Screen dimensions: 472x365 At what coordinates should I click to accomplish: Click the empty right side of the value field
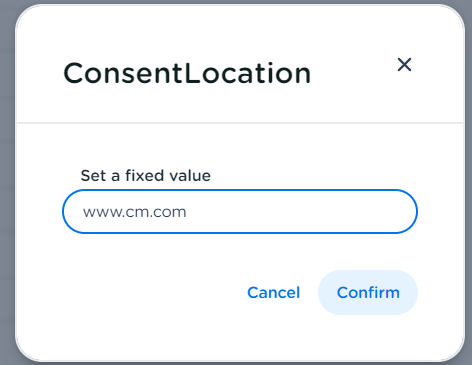pyautogui.click(x=317, y=212)
